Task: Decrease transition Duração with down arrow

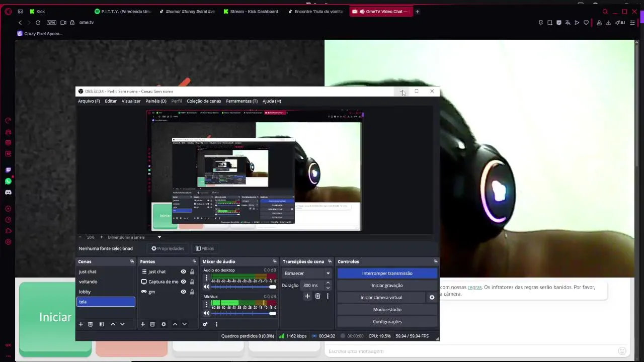Action: [x=328, y=288]
